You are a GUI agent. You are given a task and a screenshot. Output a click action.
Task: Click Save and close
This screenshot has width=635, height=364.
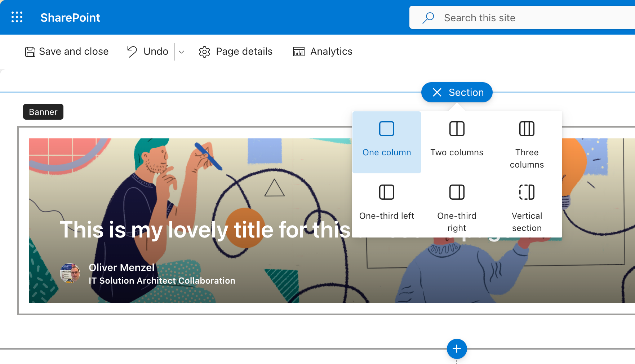click(67, 52)
